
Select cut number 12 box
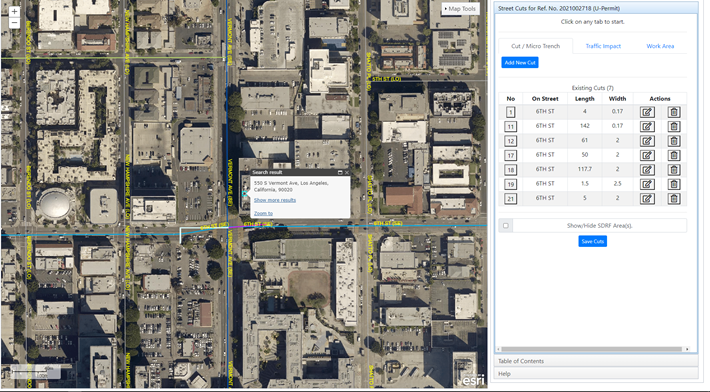[x=510, y=141]
